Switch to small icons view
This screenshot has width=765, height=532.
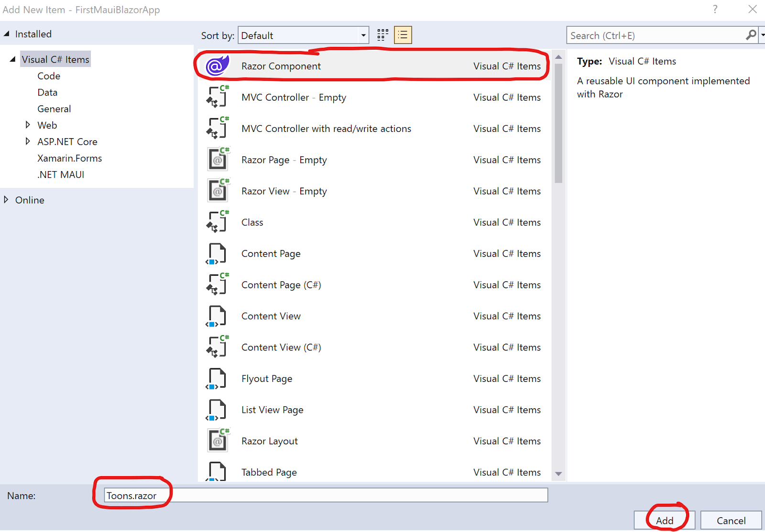click(x=382, y=35)
